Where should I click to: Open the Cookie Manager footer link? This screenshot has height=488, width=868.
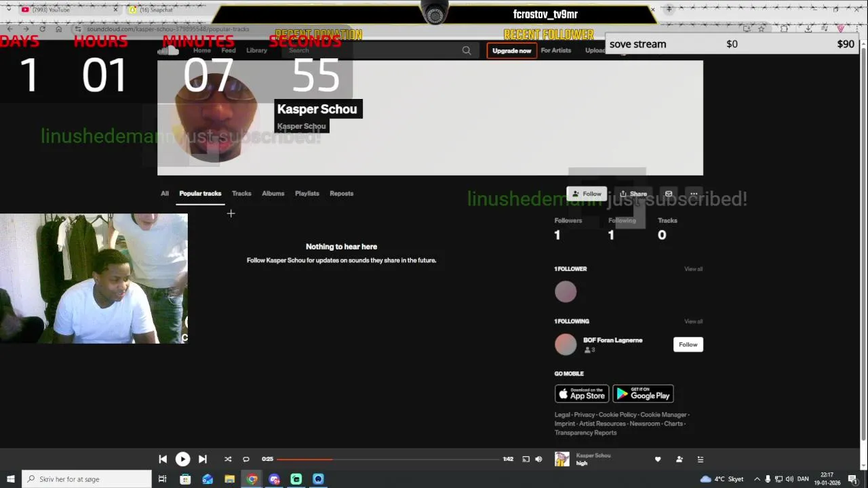coord(663,415)
